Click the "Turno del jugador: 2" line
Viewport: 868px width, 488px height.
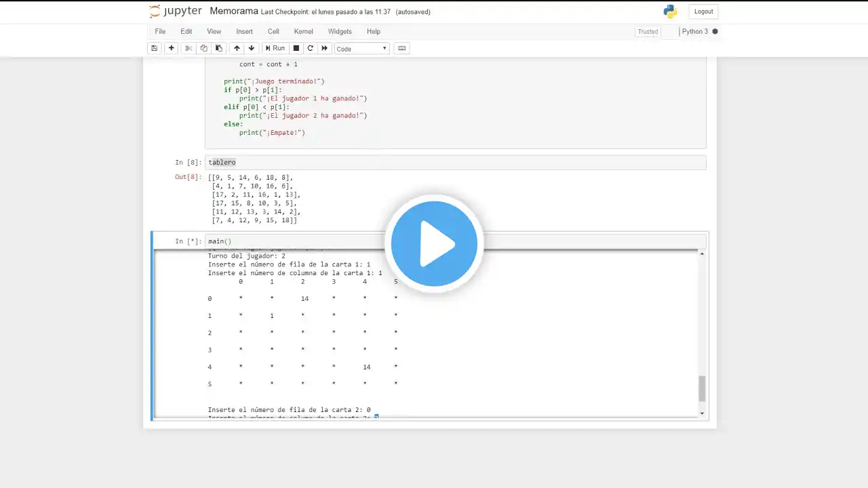point(247,256)
